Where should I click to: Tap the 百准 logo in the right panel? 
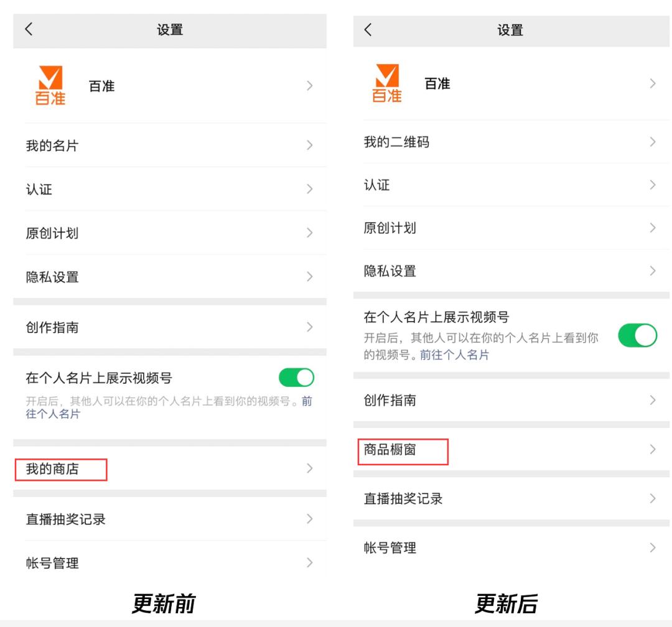[x=386, y=84]
